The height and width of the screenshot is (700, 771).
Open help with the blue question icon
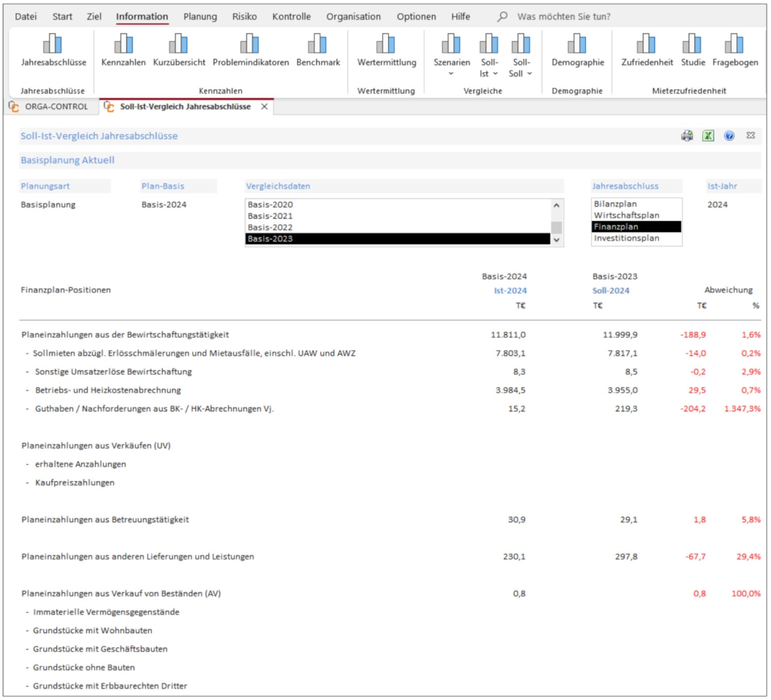click(x=729, y=136)
